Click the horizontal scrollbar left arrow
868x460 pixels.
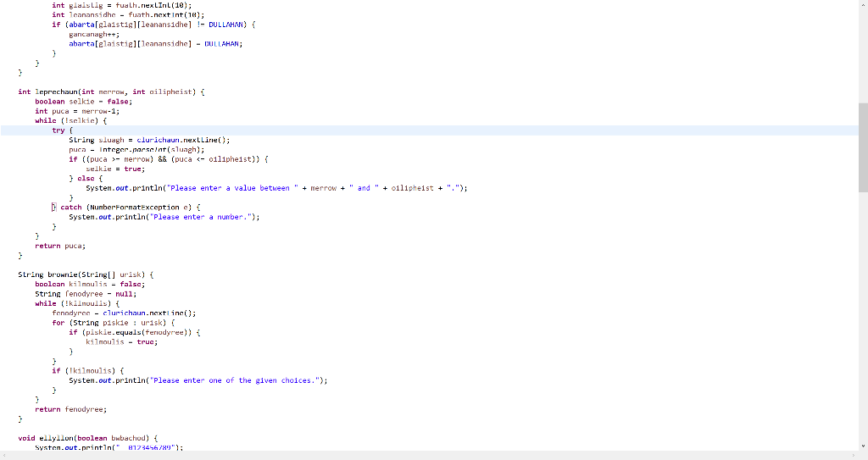(x=4, y=455)
